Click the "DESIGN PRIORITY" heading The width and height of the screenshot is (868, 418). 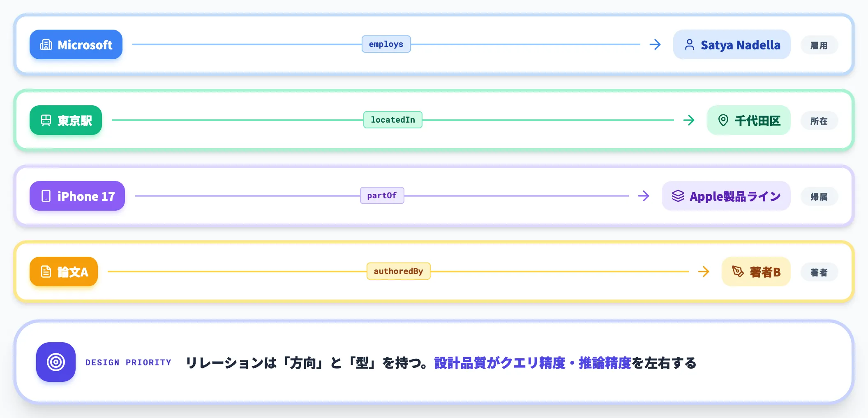128,362
